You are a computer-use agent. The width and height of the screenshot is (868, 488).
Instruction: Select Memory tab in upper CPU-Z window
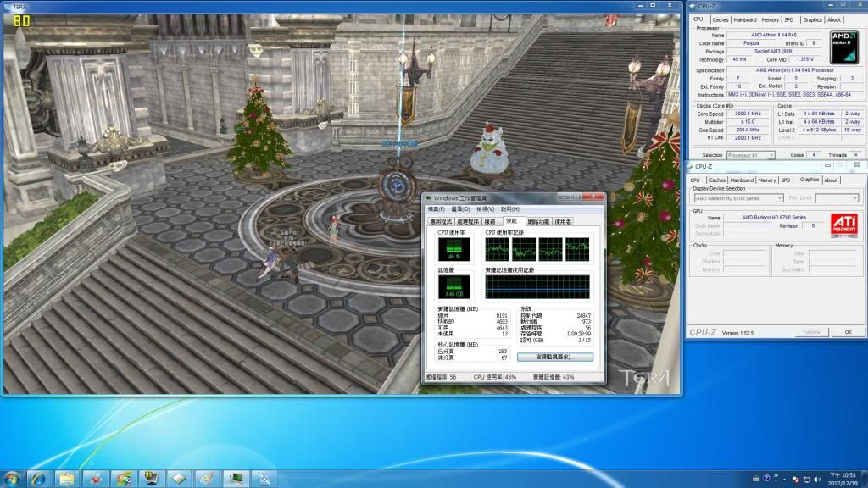[770, 20]
